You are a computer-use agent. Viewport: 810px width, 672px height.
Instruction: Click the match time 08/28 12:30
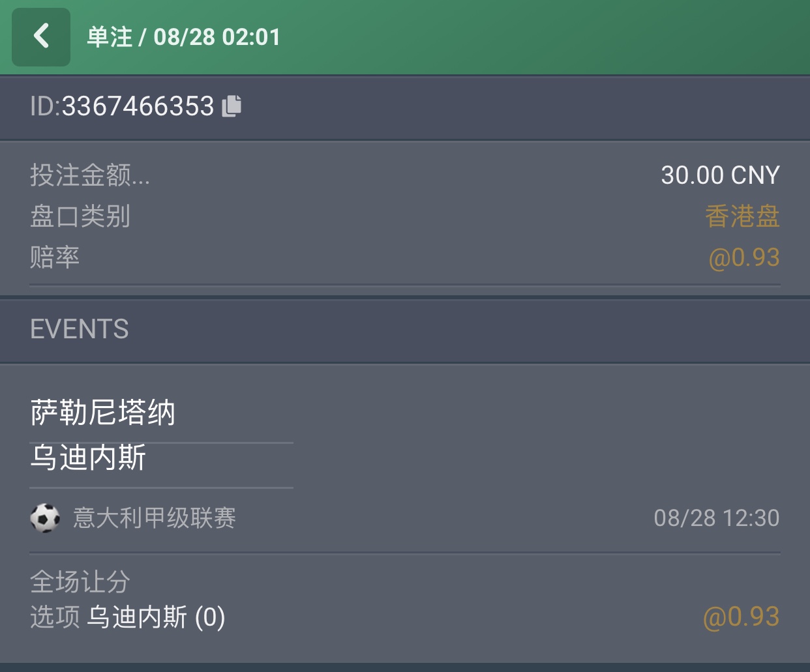pyautogui.click(x=716, y=518)
